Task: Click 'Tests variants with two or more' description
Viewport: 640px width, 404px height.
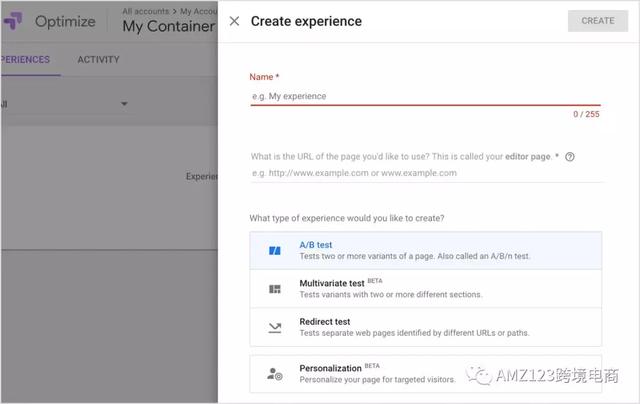Action: click(391, 295)
